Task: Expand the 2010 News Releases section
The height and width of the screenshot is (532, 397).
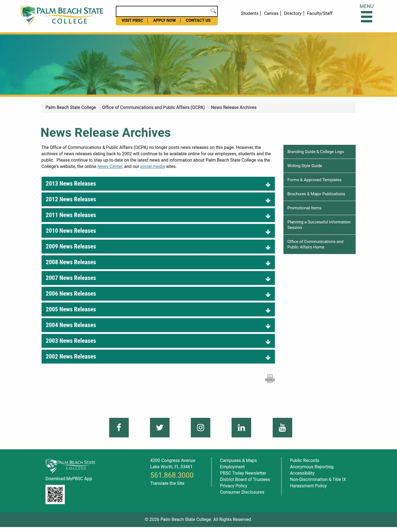Action: tap(158, 231)
